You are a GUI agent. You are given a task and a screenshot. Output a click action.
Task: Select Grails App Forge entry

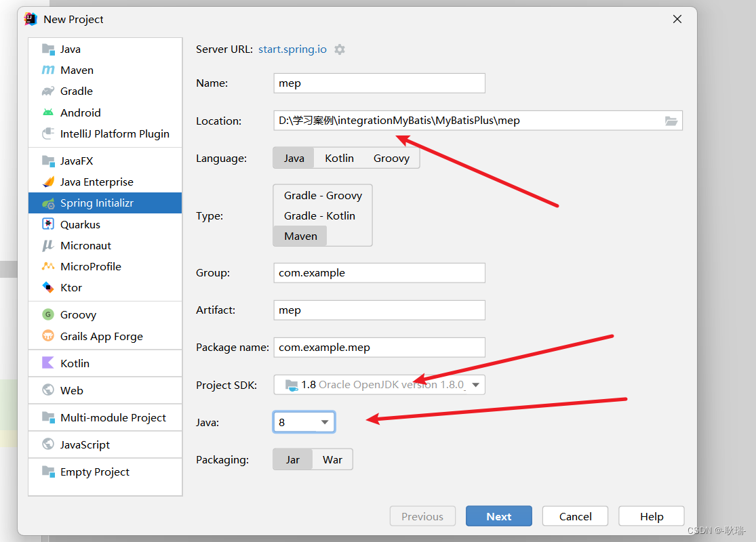point(105,336)
